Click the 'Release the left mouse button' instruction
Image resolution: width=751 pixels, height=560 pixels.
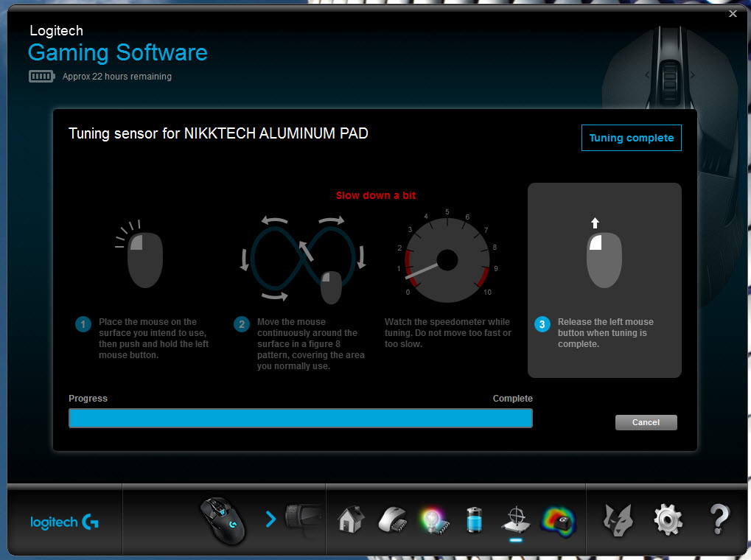(x=605, y=333)
